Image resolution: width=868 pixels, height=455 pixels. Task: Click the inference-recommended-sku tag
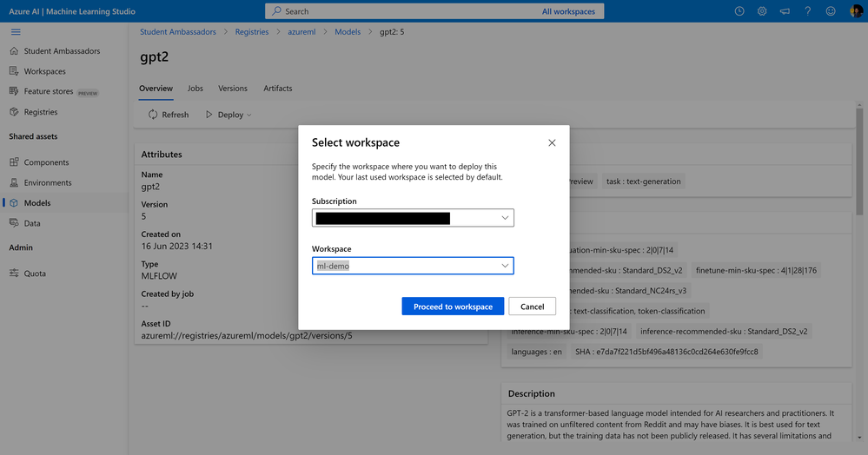point(724,332)
